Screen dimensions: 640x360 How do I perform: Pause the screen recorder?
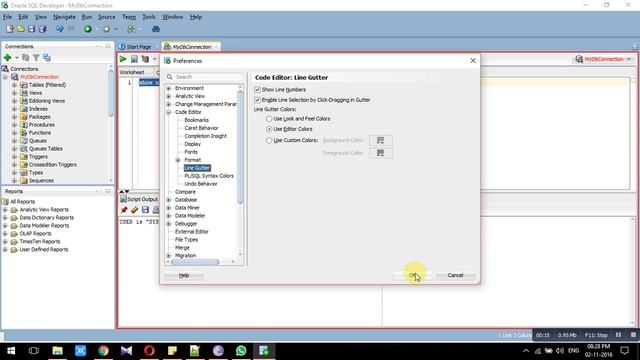point(618,335)
